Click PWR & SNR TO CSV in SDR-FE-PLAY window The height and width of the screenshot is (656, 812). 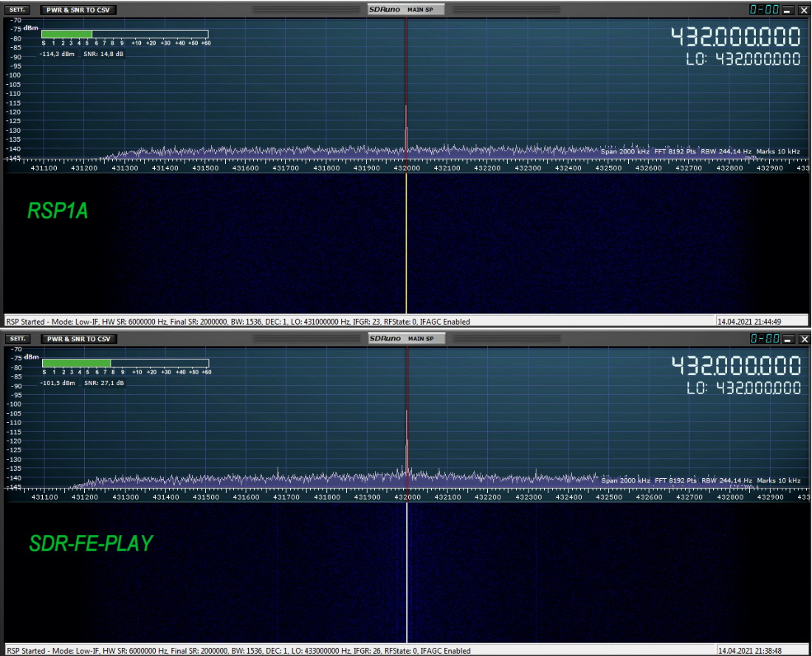point(79,339)
